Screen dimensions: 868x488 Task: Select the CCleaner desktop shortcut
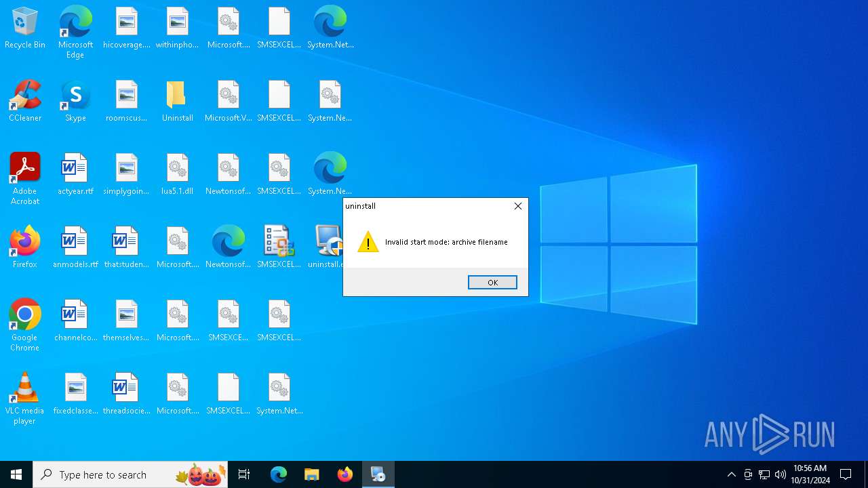click(25, 102)
